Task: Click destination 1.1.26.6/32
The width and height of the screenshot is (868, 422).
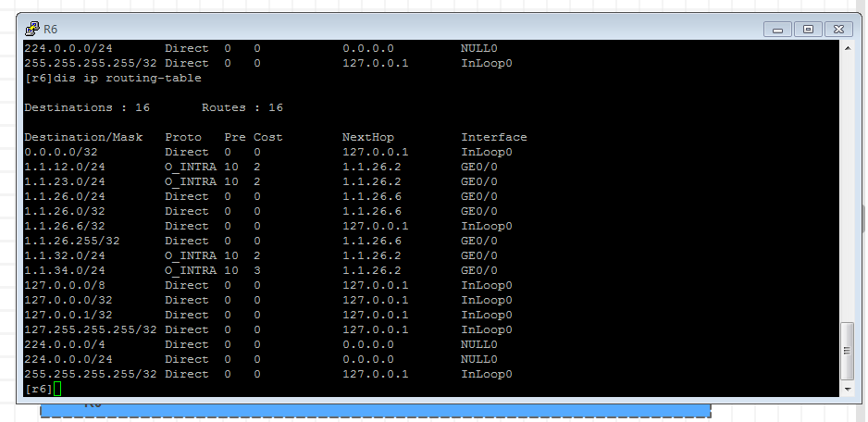Action: point(65,226)
